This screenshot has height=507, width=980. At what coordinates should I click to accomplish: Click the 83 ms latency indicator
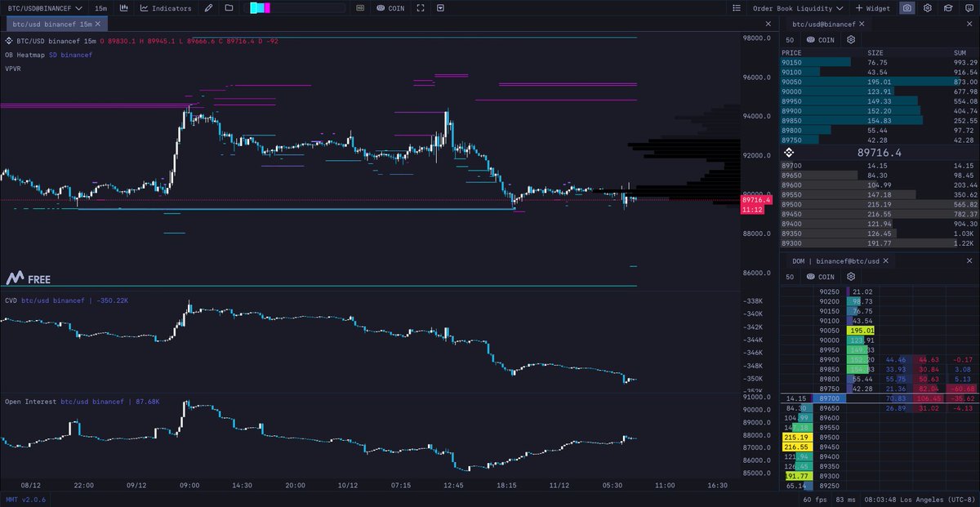(844, 499)
